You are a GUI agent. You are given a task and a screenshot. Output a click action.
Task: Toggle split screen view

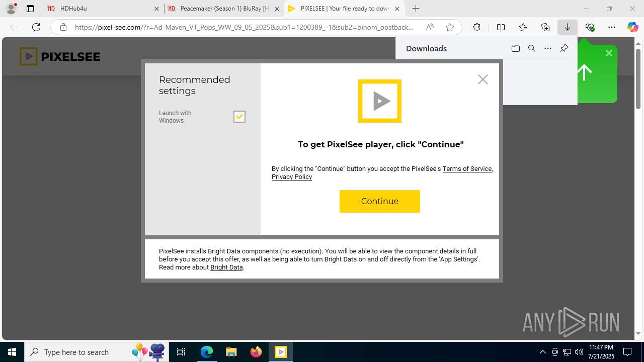point(501,27)
